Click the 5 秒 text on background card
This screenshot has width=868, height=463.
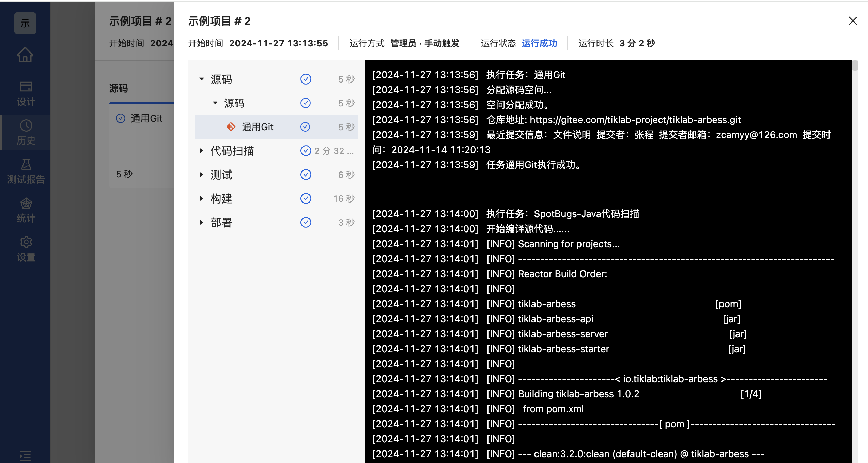tap(124, 174)
